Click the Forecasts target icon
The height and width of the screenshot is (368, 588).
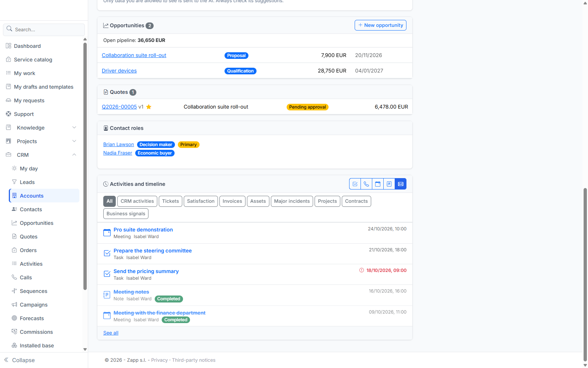pos(14,318)
